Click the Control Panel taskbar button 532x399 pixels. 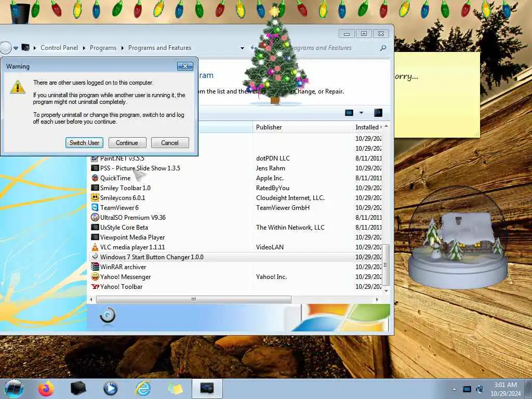[x=207, y=389]
